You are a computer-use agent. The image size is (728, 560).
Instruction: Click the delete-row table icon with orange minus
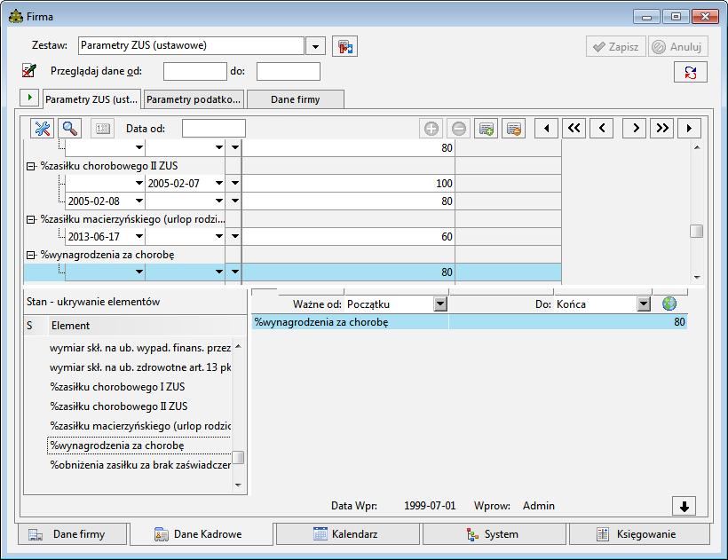coord(513,129)
